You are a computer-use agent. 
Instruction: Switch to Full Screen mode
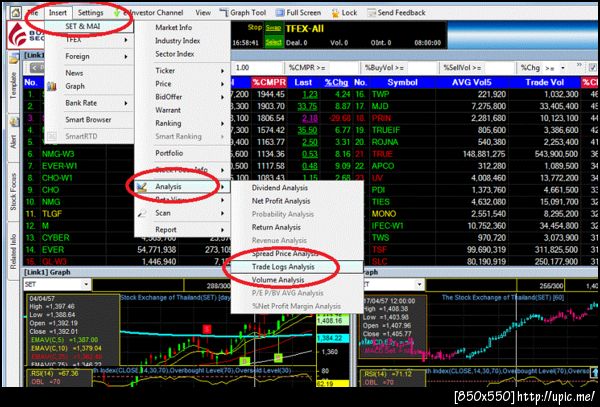[298, 13]
